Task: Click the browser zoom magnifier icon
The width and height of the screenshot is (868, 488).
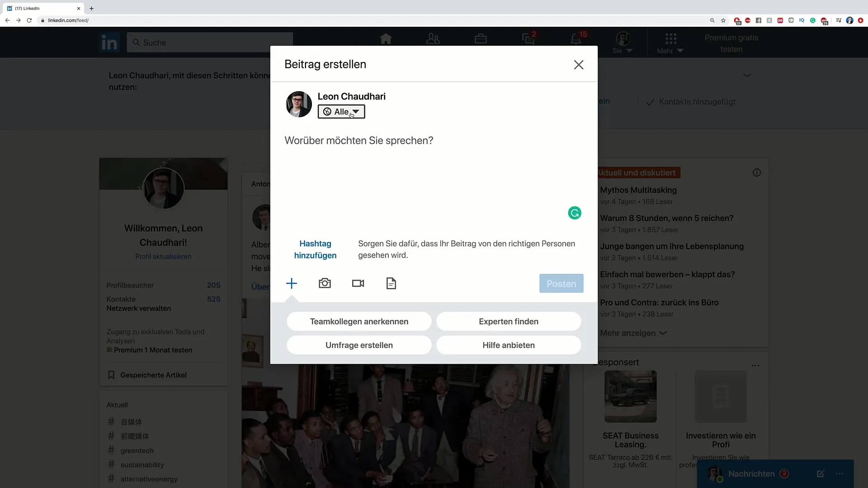Action: pyautogui.click(x=712, y=20)
